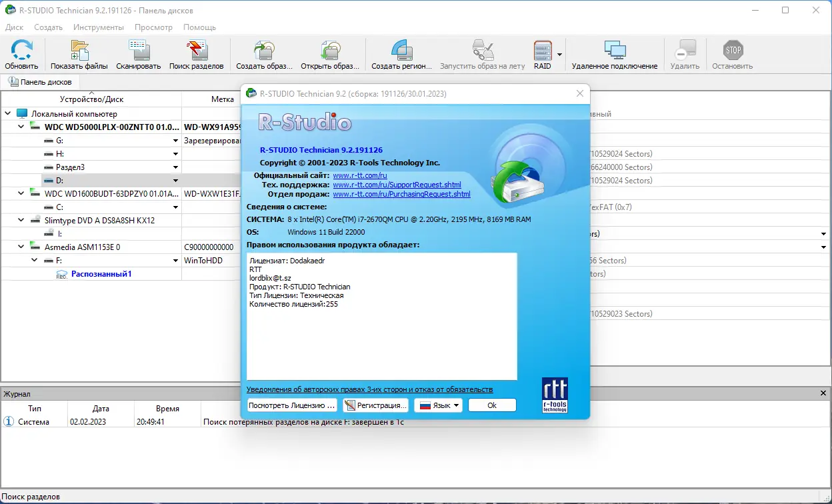Click the Создать образ toolbar icon
The width and height of the screenshot is (832, 504).
264,53
